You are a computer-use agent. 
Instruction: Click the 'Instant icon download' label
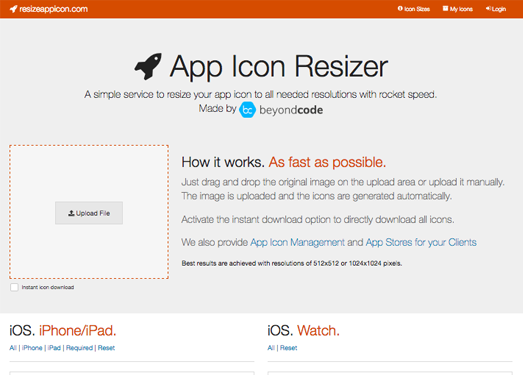tap(48, 287)
